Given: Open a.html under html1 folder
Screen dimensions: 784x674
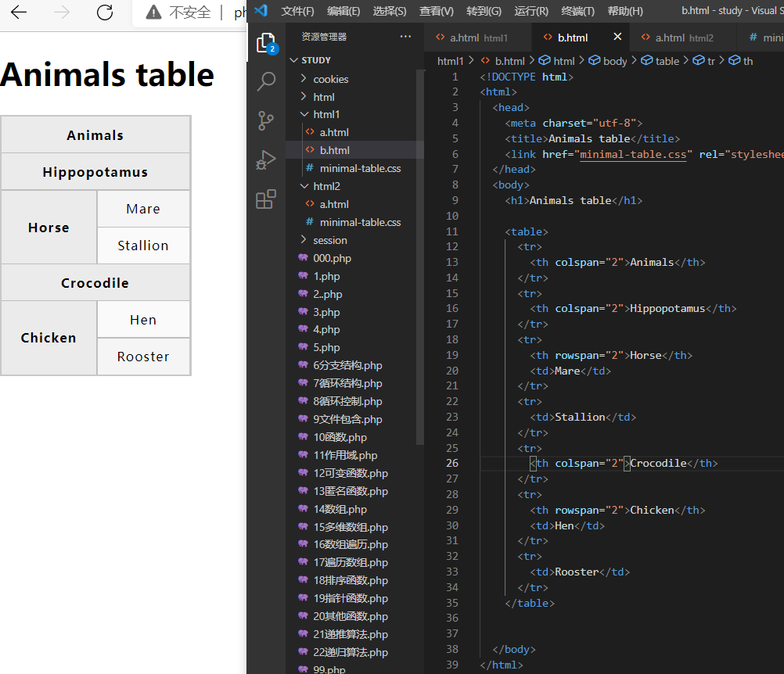Looking at the screenshot, I should click(x=334, y=132).
